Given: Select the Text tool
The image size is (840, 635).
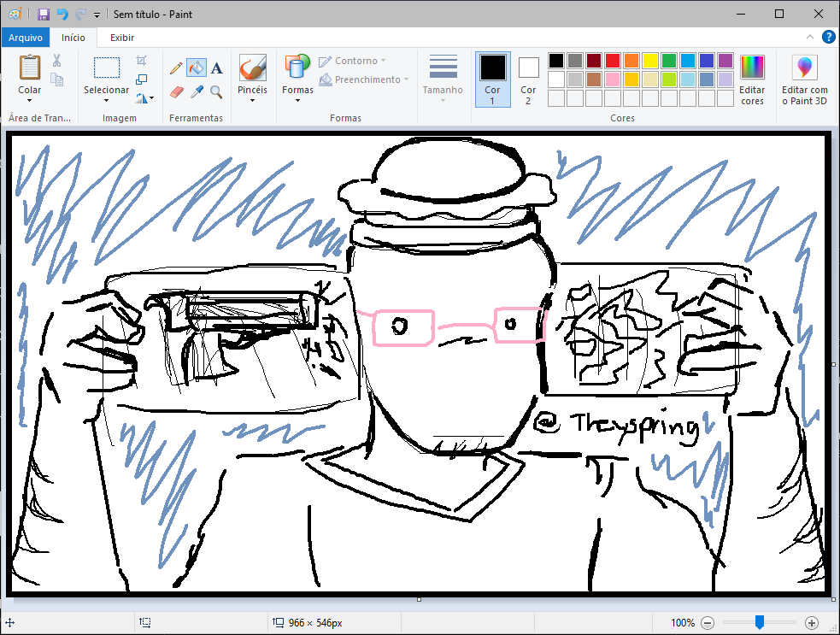Looking at the screenshot, I should pos(216,68).
